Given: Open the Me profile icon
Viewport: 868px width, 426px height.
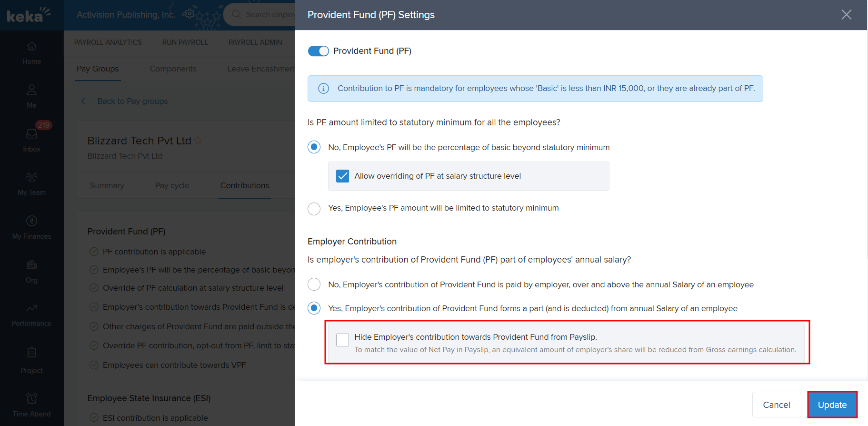Looking at the screenshot, I should [31, 90].
